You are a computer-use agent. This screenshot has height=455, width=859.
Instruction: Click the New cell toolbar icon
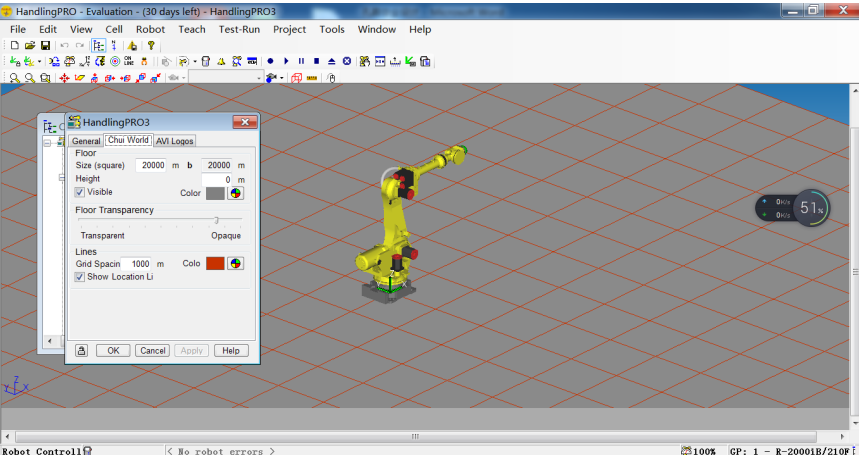(15, 45)
